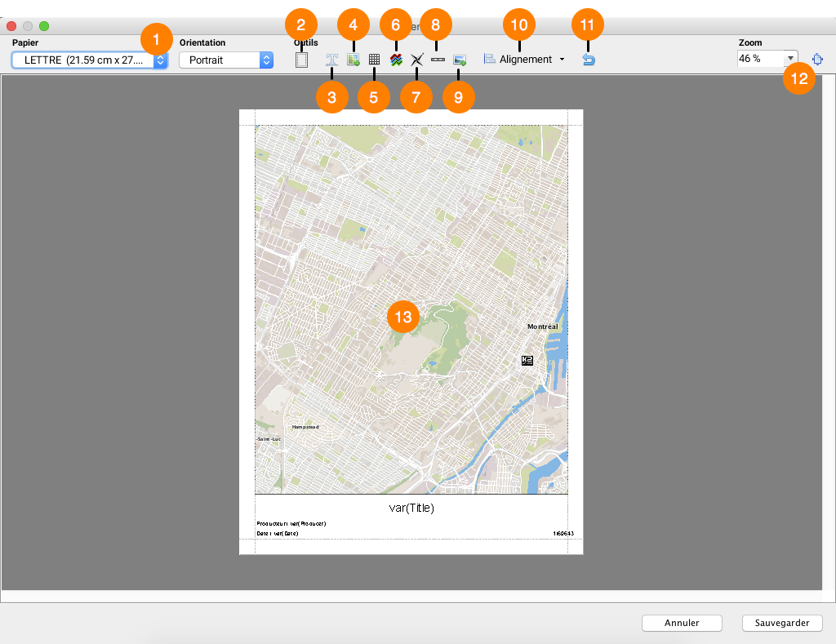Click the Annuler button
This screenshot has width=836, height=644.
click(x=682, y=623)
